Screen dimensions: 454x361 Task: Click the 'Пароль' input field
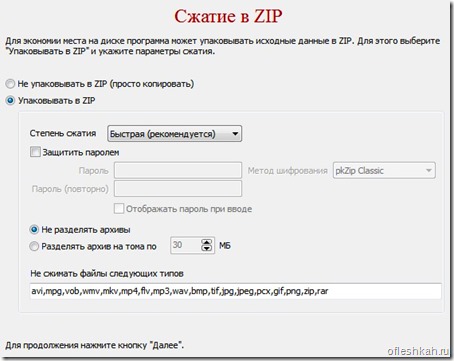(178, 170)
